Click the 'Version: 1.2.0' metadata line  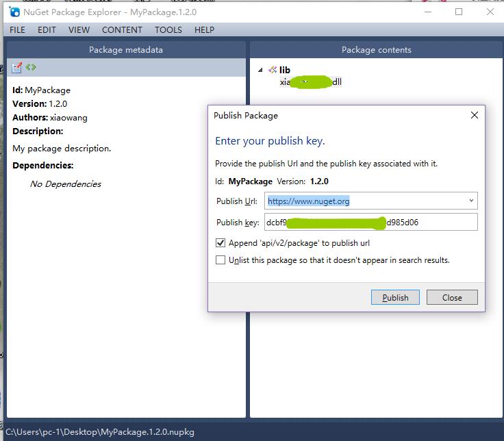pos(40,104)
